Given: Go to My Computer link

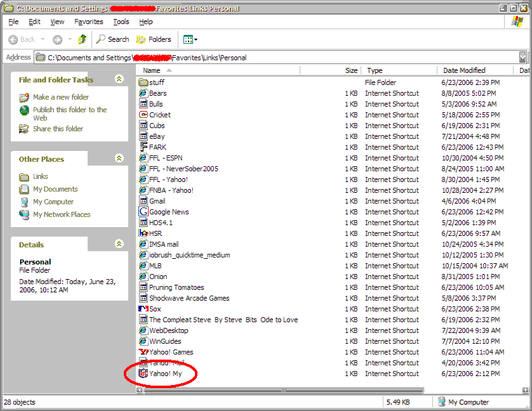Looking at the screenshot, I should point(53,202).
